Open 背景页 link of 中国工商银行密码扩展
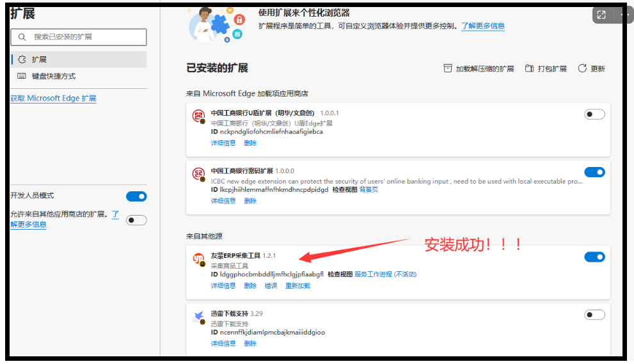The image size is (634, 364). click(x=369, y=190)
